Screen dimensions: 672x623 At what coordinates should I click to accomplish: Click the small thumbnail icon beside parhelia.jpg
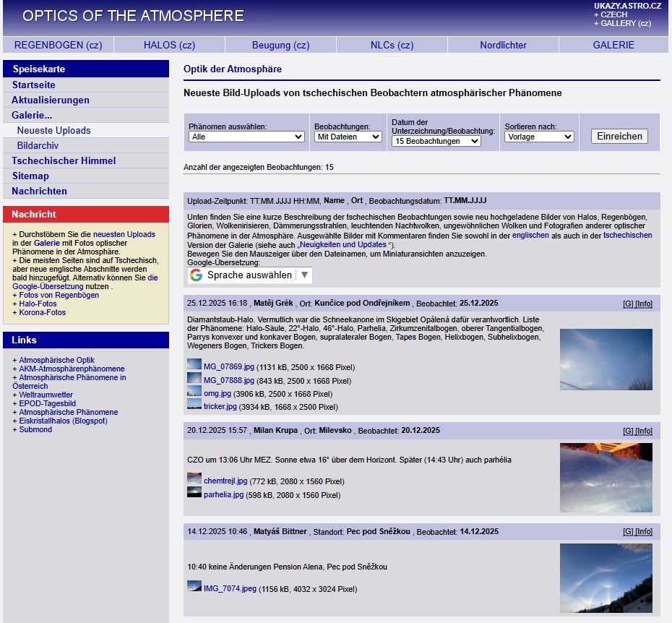pos(194,493)
